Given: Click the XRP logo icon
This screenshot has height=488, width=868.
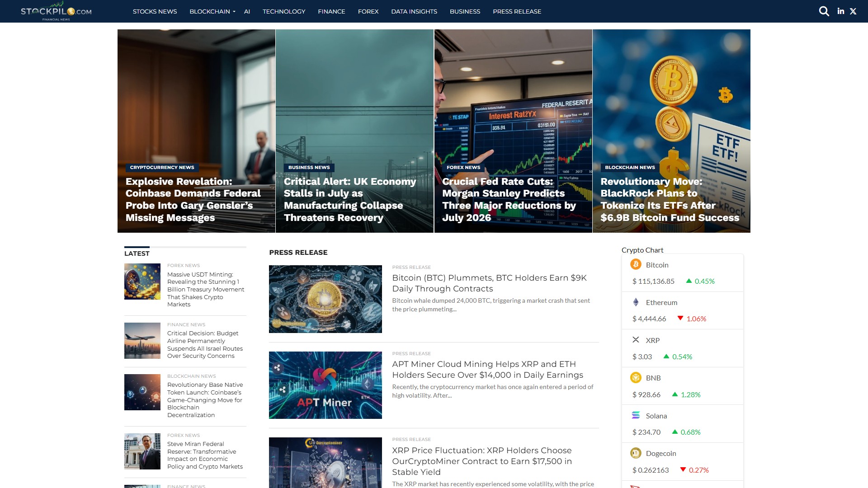Looking at the screenshot, I should (x=636, y=340).
